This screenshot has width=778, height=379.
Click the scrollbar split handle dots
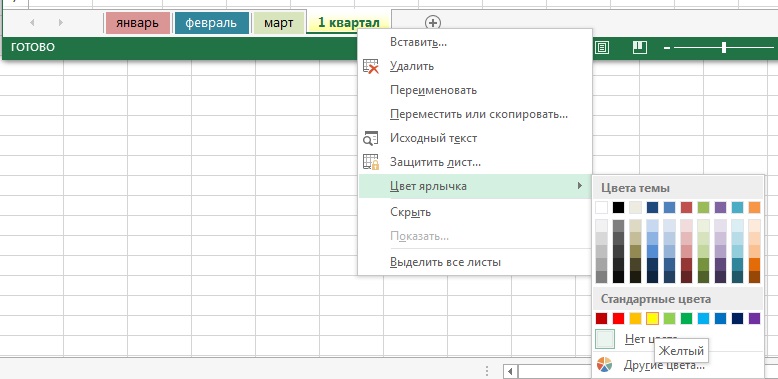tap(487, 371)
